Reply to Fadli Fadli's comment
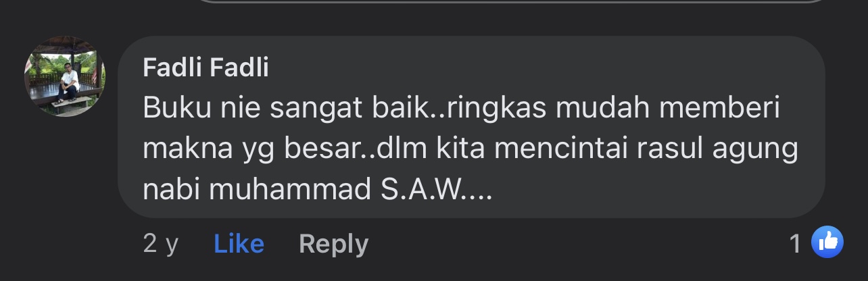 333,244
